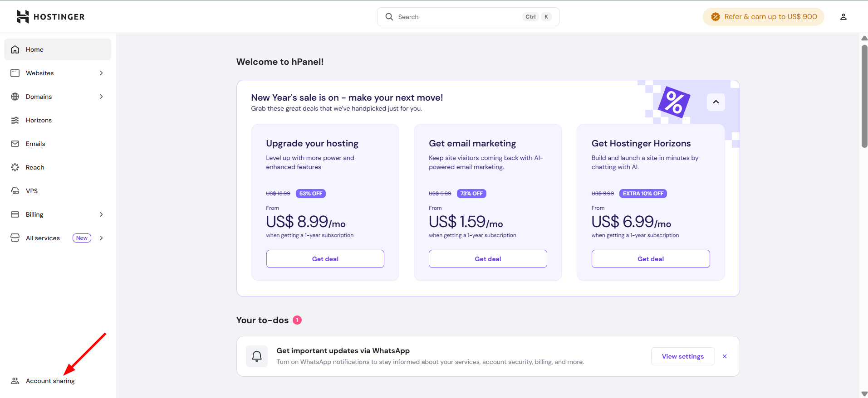This screenshot has height=398, width=868.
Task: Click the WhatsApp notification bell icon
Action: [257, 356]
